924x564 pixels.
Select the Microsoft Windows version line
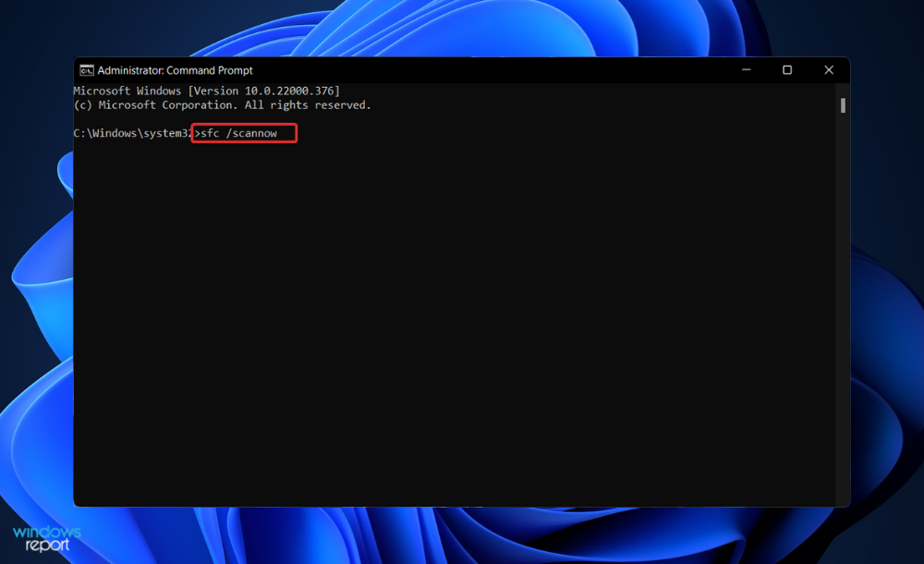(205, 91)
